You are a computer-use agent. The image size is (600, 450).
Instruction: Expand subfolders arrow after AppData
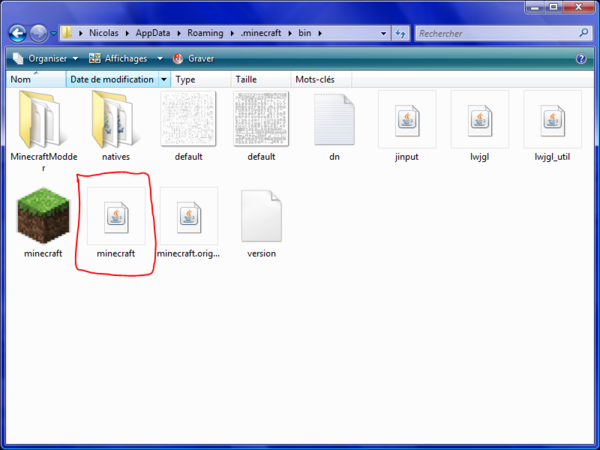coord(179,33)
